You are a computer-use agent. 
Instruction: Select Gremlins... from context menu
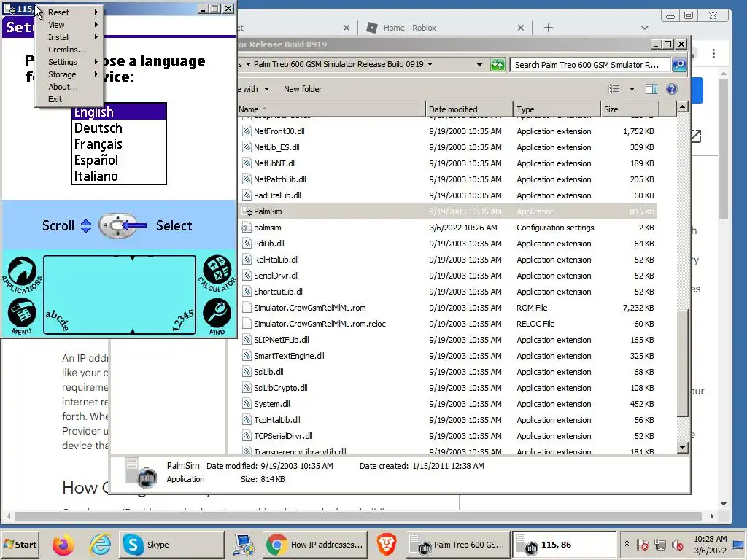(69, 50)
